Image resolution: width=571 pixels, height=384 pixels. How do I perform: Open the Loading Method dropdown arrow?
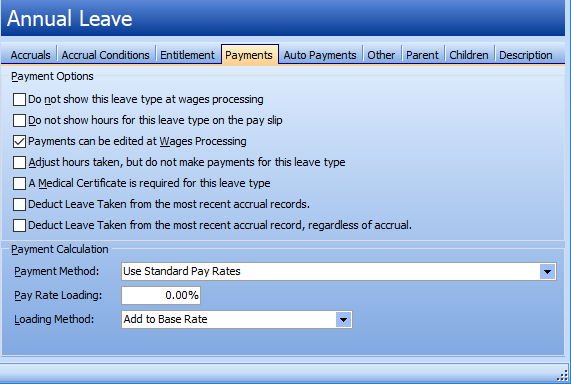343,320
